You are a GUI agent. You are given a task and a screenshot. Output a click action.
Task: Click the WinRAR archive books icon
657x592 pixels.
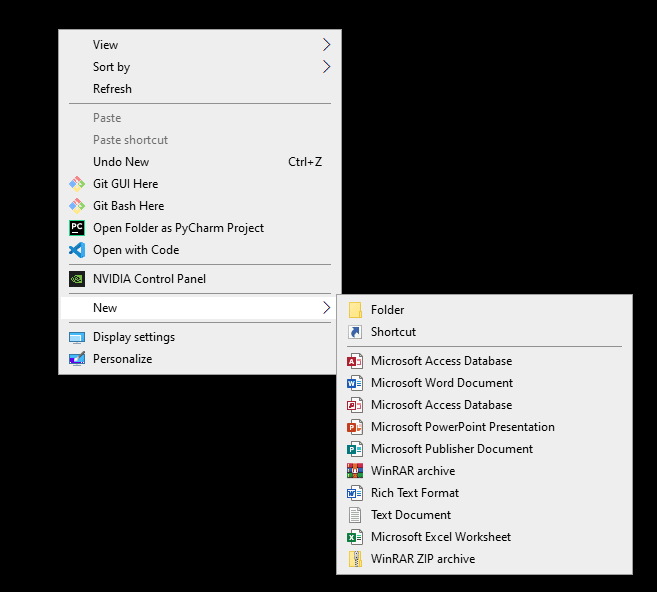pos(355,471)
